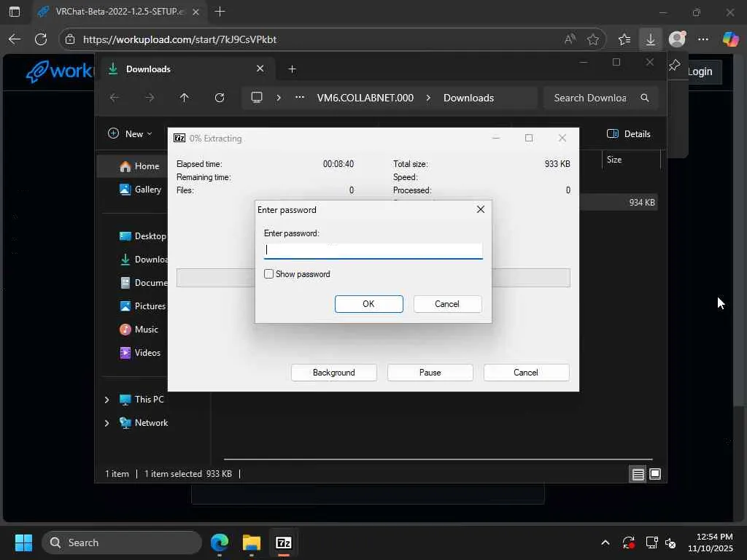Viewport: 747px width, 560px height.
Task: Click the browser Downloads icon
Action: coord(650,39)
